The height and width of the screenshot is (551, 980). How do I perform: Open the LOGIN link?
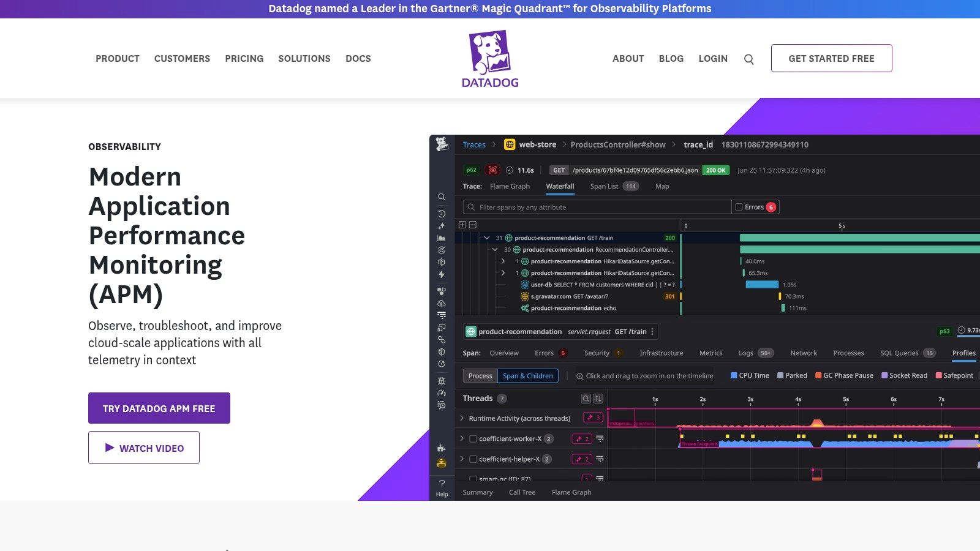point(713,59)
